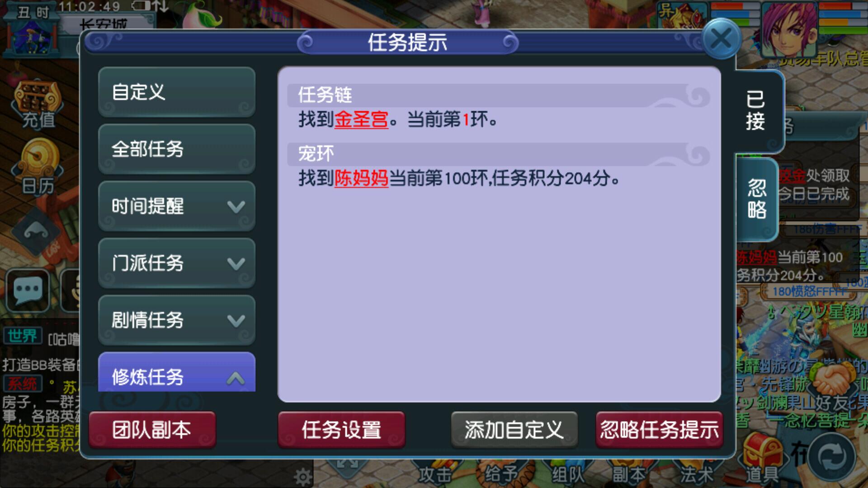Click the refresh arrows icon

832,457
